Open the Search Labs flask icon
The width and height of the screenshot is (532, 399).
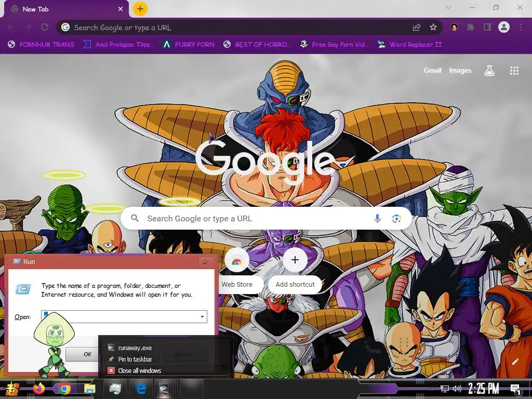click(x=489, y=71)
